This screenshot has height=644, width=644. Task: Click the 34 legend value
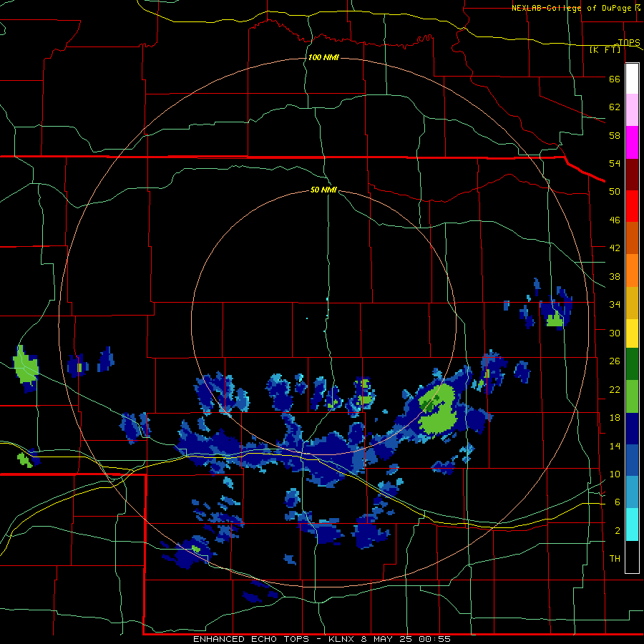tap(615, 304)
